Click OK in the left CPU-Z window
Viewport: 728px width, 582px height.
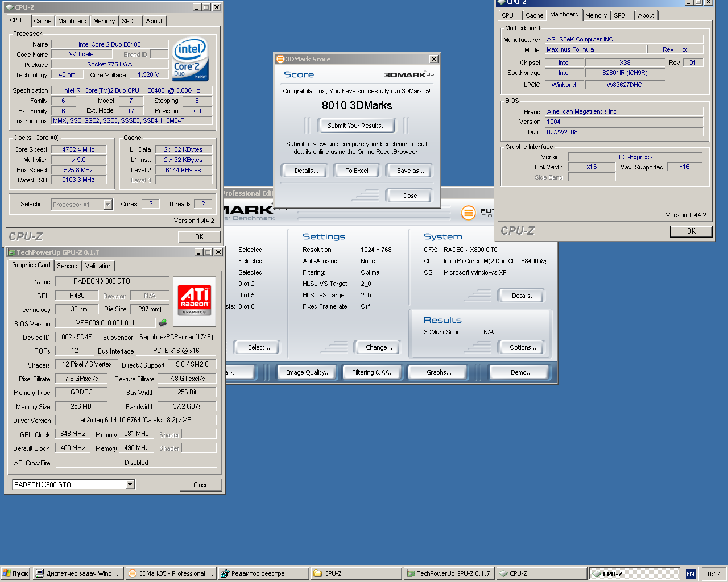coord(199,237)
